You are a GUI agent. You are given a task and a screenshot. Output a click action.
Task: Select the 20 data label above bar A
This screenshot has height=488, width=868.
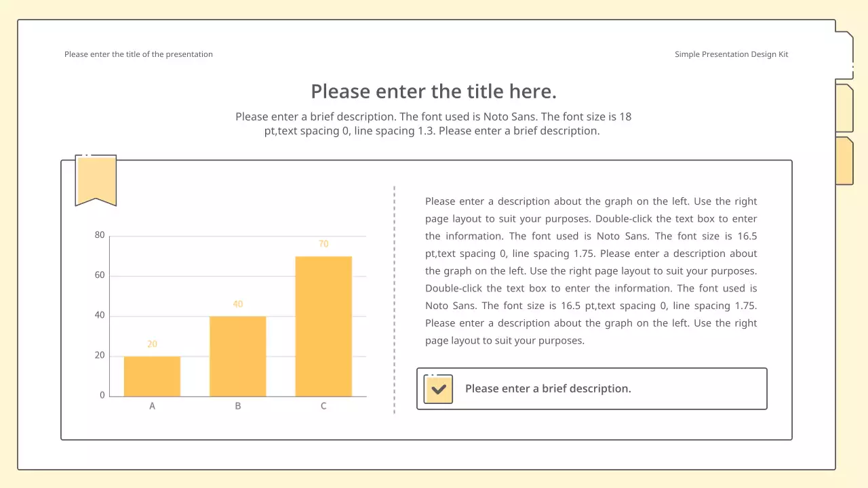point(152,344)
